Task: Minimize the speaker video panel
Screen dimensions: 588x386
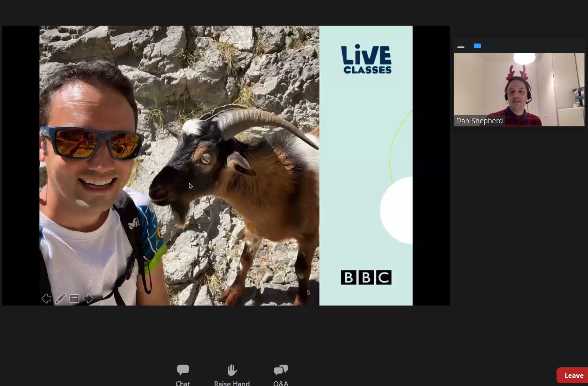Action: click(x=461, y=47)
